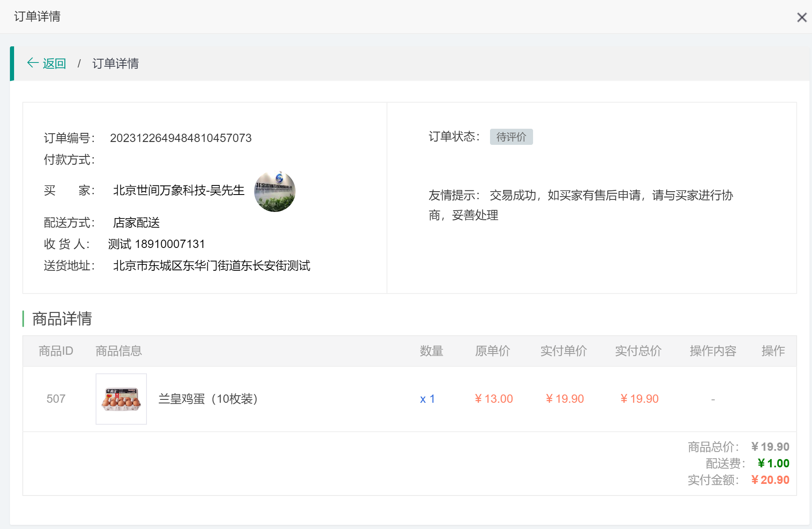Click the 实付金额 ¥20.90 total
The image size is (812, 529).
[x=770, y=480]
